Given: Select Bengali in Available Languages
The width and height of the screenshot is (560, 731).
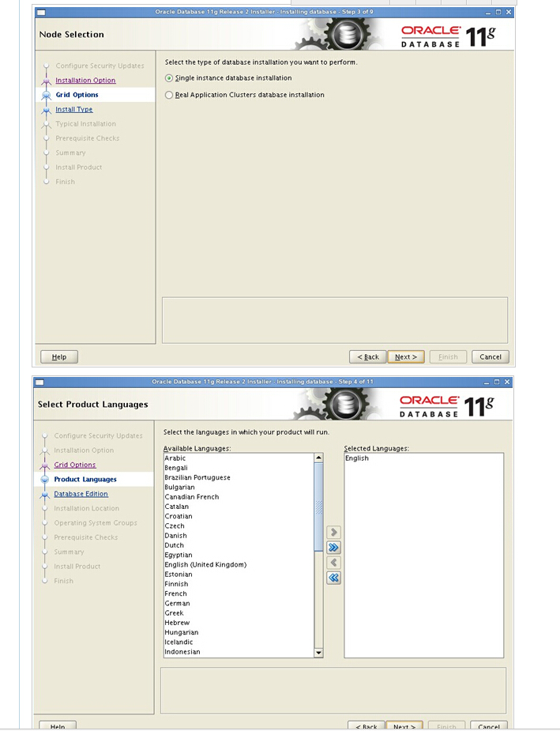Looking at the screenshot, I should pos(239,468).
